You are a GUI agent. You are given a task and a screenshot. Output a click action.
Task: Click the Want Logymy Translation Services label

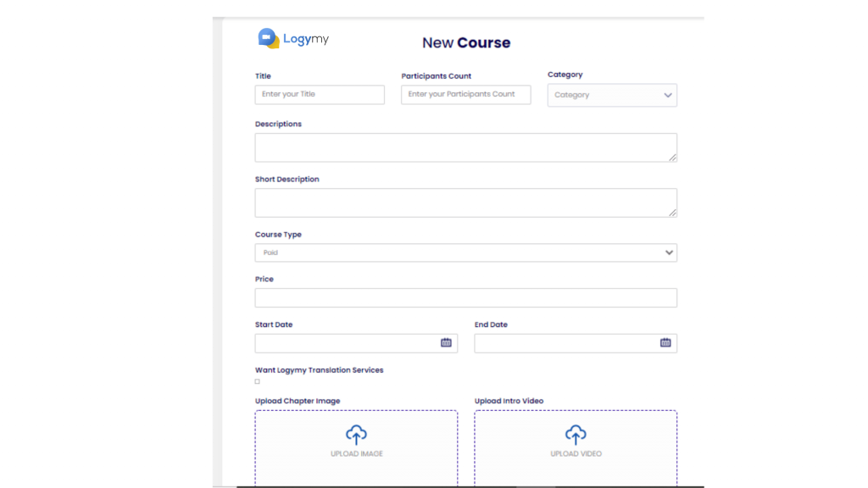(320, 370)
